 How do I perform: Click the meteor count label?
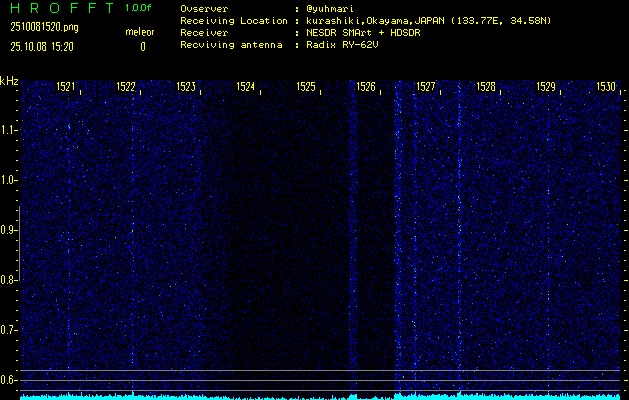tap(140, 32)
